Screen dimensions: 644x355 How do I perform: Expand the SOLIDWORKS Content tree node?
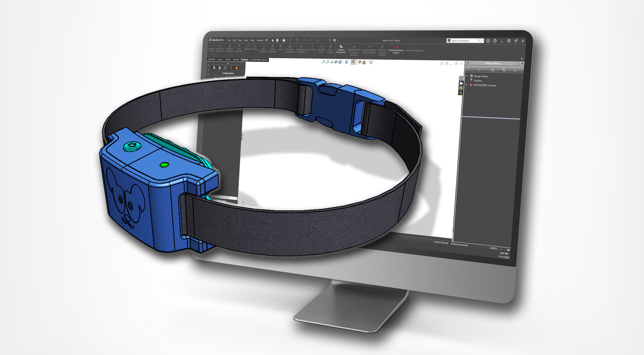(467, 85)
